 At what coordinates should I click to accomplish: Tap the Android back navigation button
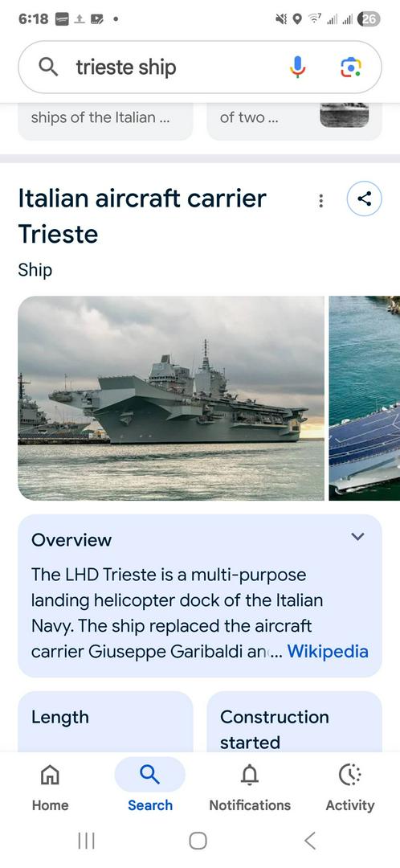pos(310,841)
